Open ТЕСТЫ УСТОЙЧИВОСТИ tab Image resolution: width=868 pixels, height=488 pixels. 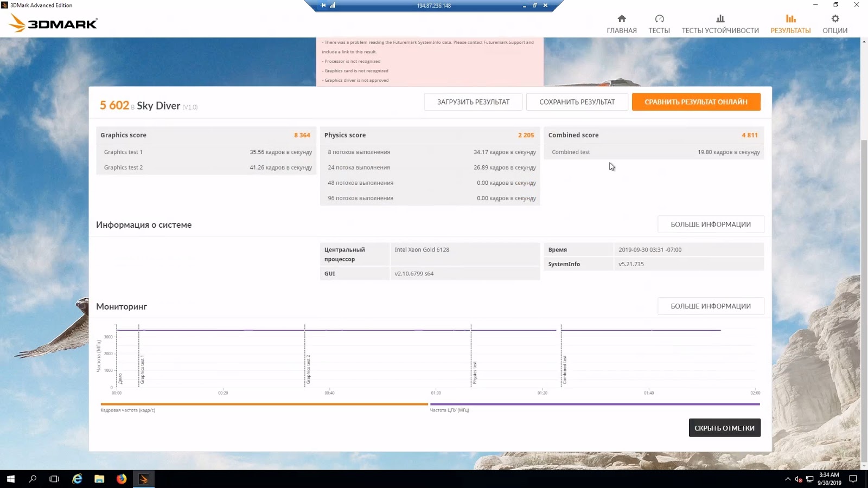[720, 24]
